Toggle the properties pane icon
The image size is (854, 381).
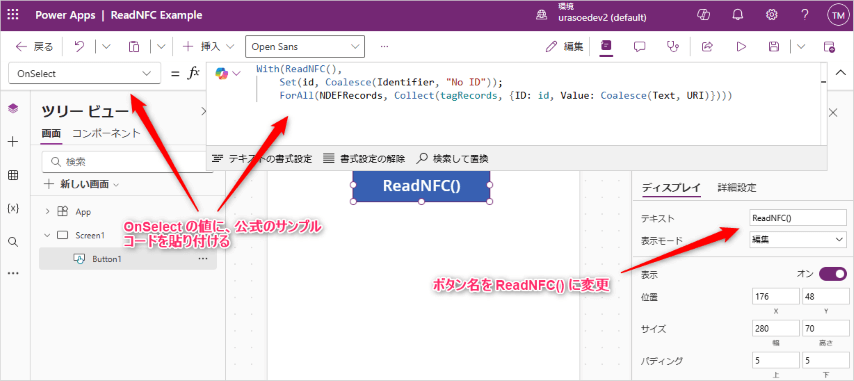(x=606, y=46)
